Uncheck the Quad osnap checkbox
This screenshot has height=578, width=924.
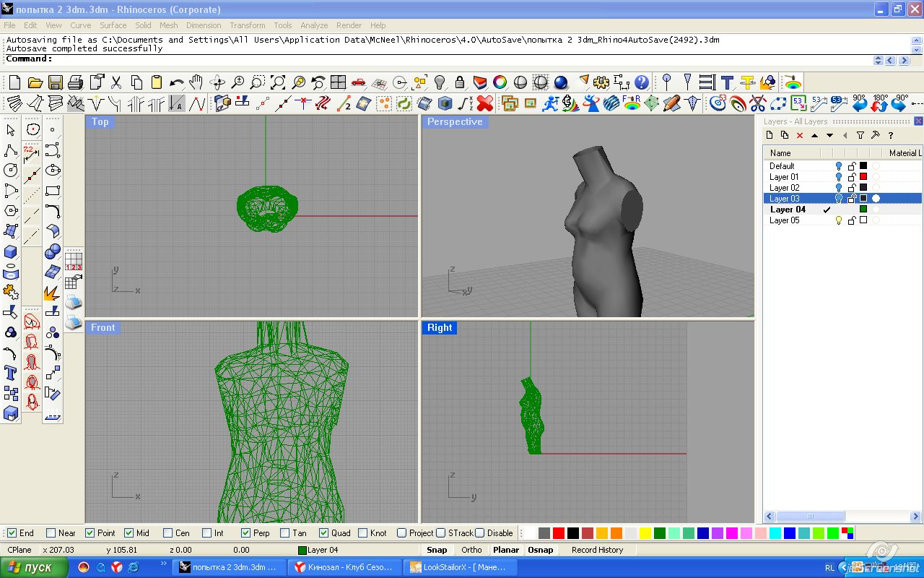click(x=324, y=533)
